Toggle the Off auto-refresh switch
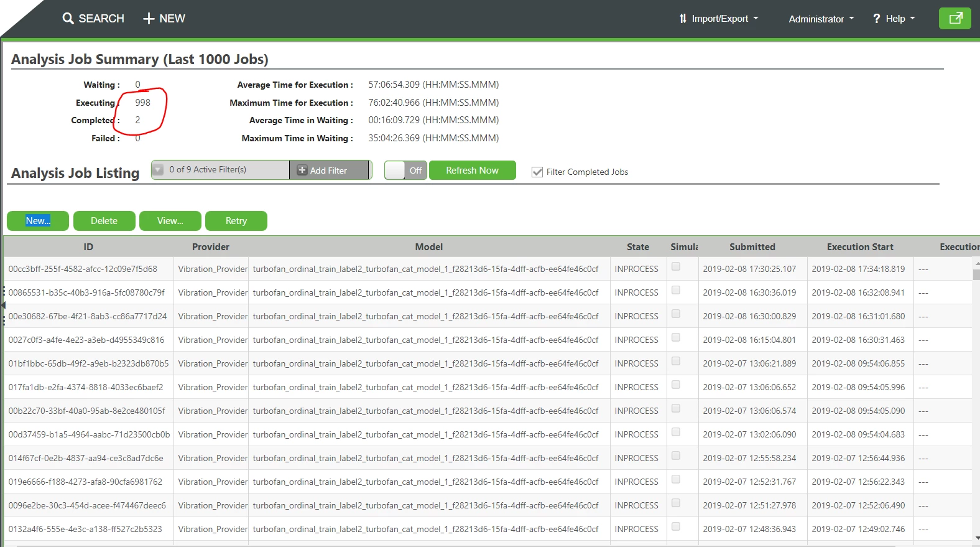Image resolution: width=980 pixels, height=547 pixels. click(405, 171)
